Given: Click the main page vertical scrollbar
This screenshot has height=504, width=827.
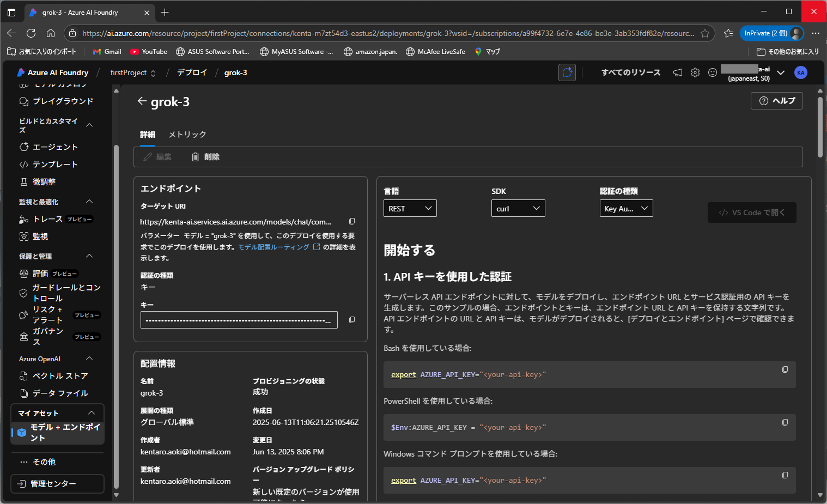Looking at the screenshot, I should (820, 128).
